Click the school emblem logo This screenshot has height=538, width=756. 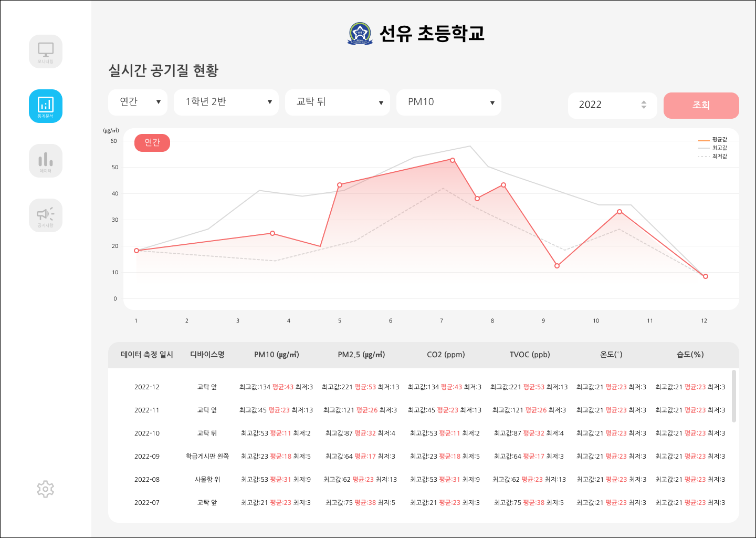pyautogui.click(x=360, y=34)
